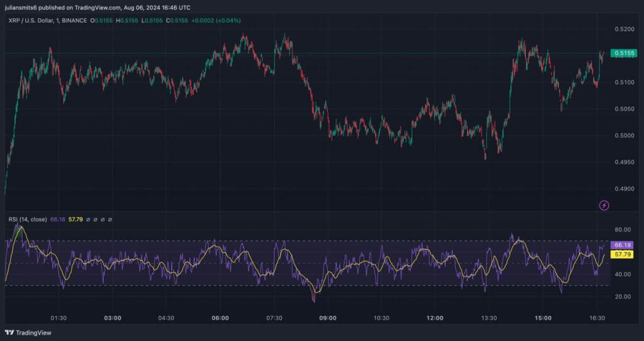Click the 20.00 RSI scale label
Image resolution: width=644 pixels, height=341 pixels.
pos(622,296)
